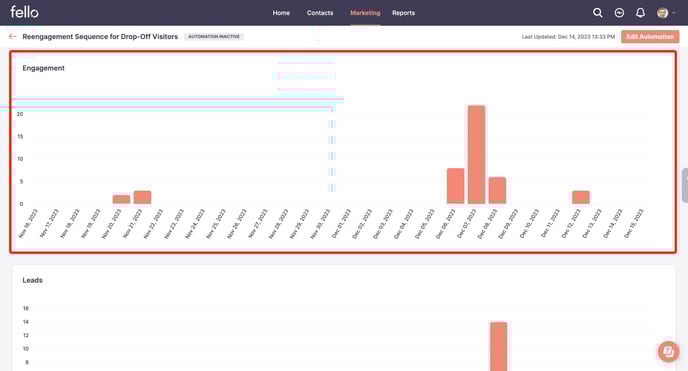Click the Nov 21 engagement bar
Screen dimensions: 688x371
click(143, 197)
